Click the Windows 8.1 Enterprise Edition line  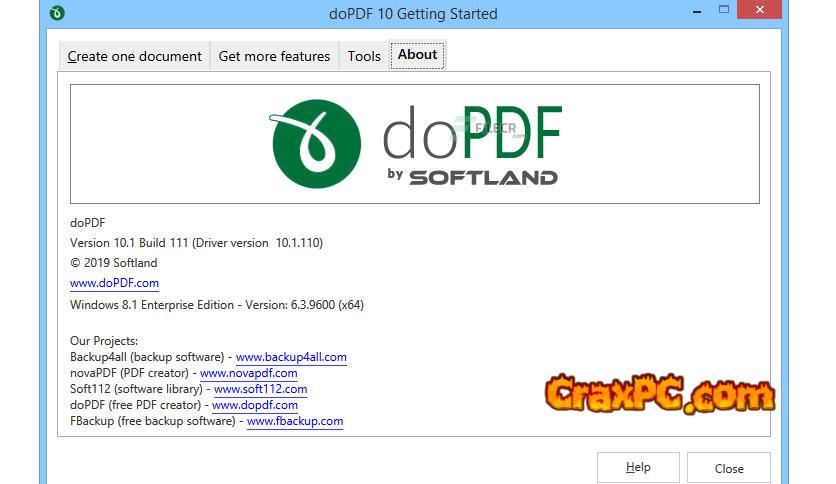click(216, 305)
